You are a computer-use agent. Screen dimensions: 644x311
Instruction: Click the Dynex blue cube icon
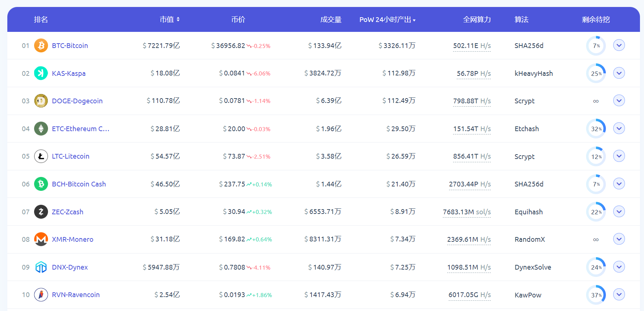pyautogui.click(x=41, y=267)
